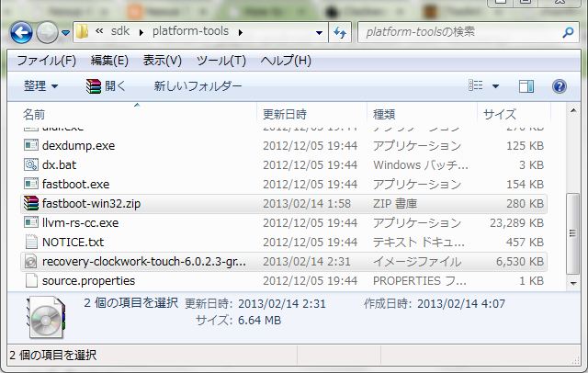Expand the arrow after sdk breadcrumb

[141, 32]
